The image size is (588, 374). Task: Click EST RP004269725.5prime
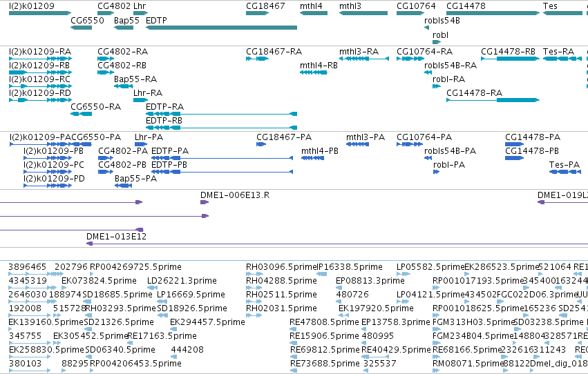[135, 267]
